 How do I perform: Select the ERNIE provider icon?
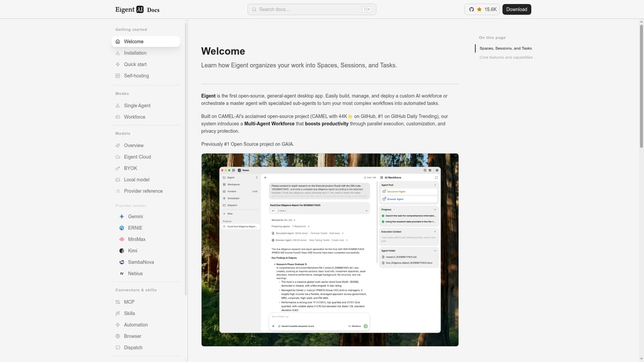tap(121, 228)
